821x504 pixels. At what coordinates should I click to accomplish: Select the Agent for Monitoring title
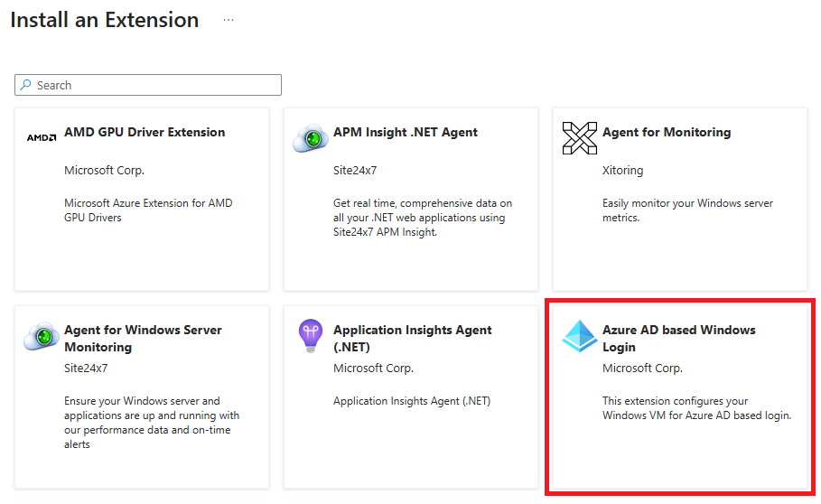click(x=667, y=132)
